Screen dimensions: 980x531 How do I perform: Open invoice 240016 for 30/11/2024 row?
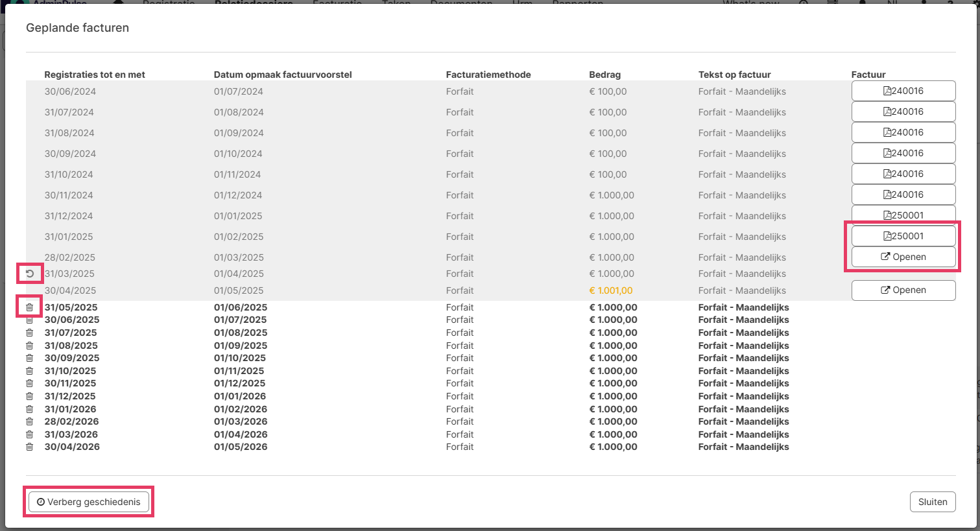pyautogui.click(x=903, y=195)
